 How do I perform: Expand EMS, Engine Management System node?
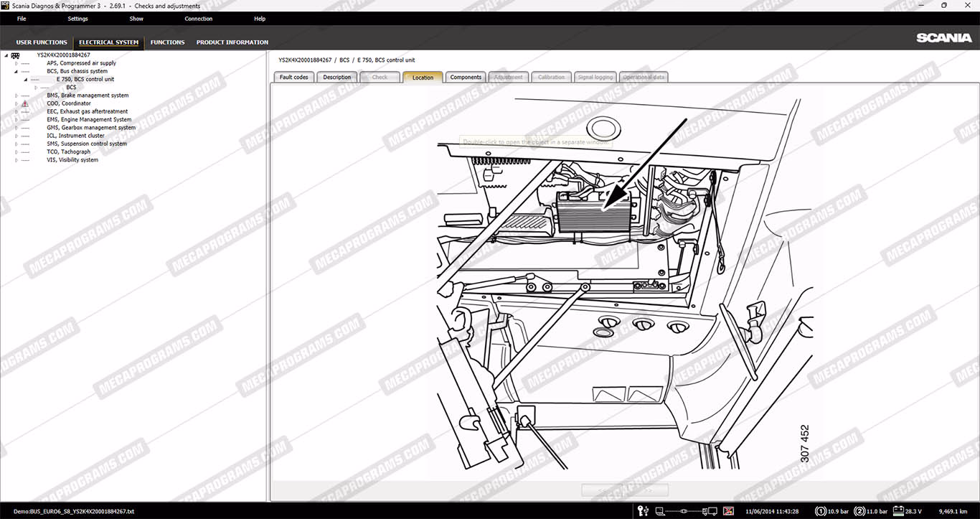pos(16,120)
